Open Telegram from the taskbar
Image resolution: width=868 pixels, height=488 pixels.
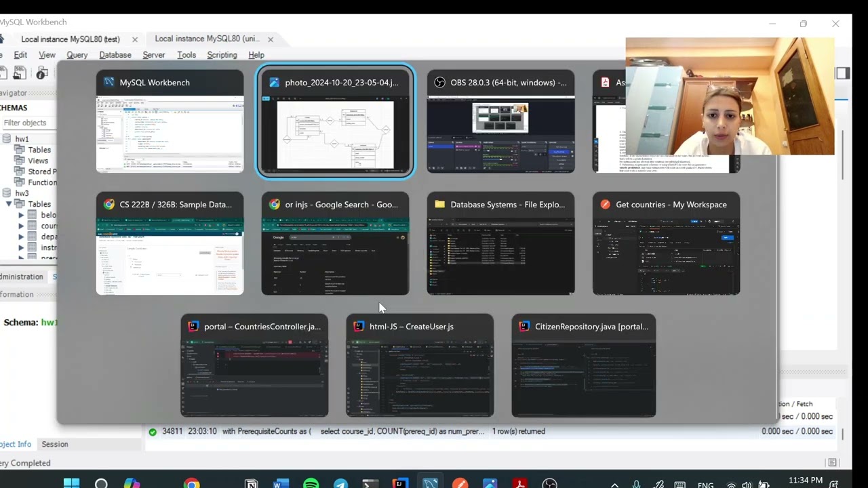(x=340, y=484)
